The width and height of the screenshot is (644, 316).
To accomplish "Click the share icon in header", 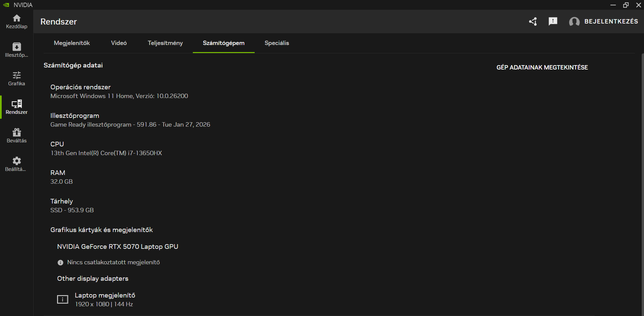I will point(533,21).
